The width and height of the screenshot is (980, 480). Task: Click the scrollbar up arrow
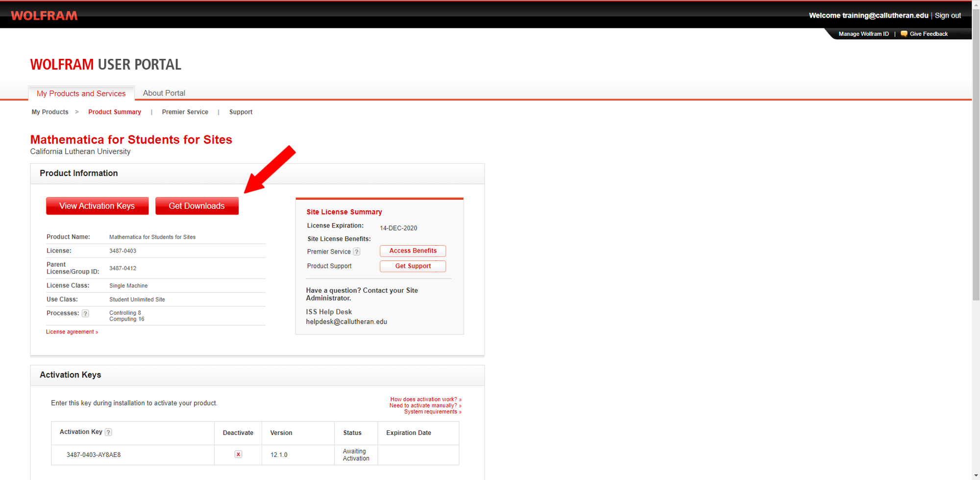pyautogui.click(x=976, y=4)
